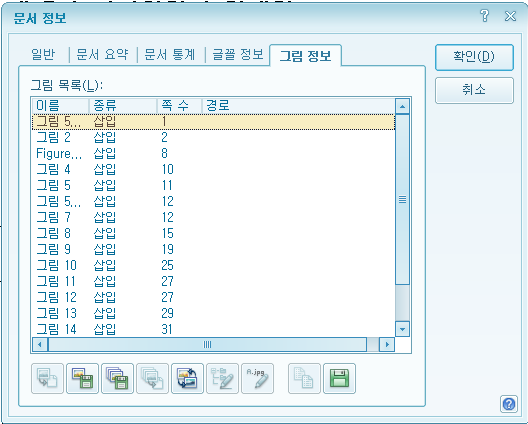Click the horizontal scrollbar left arrow
528x424 pixels.
click(x=40, y=345)
